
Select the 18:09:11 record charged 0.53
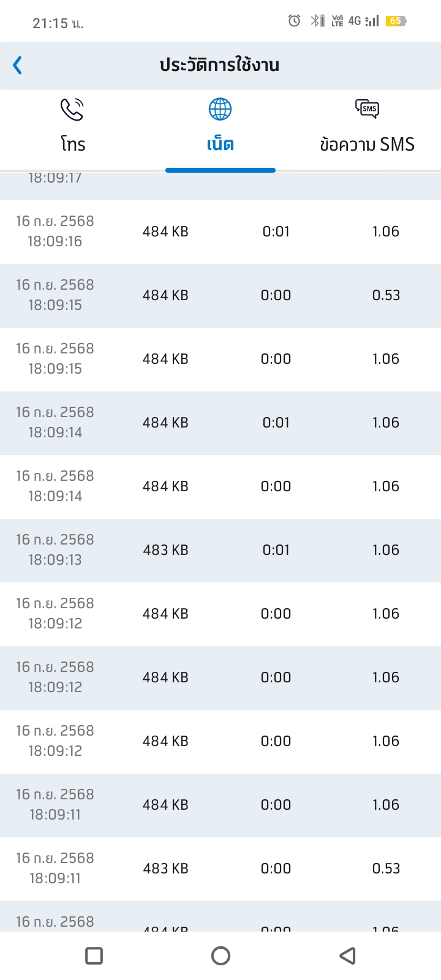tap(221, 869)
